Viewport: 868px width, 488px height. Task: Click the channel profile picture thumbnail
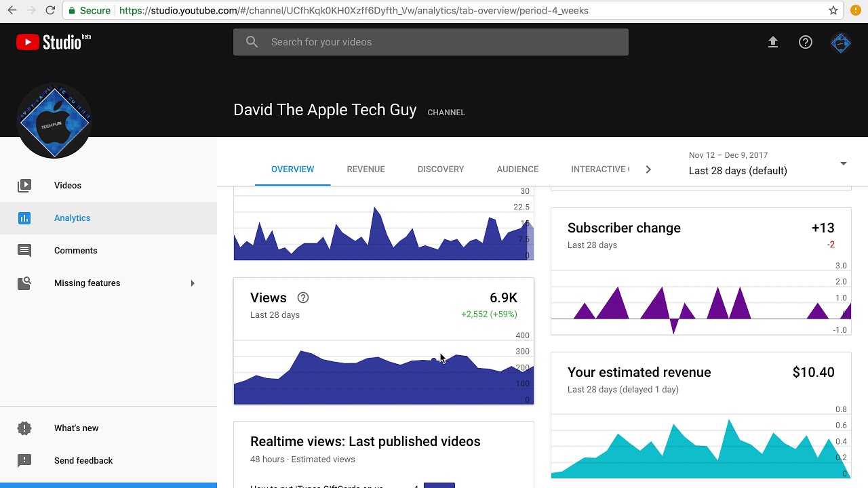[x=54, y=122]
